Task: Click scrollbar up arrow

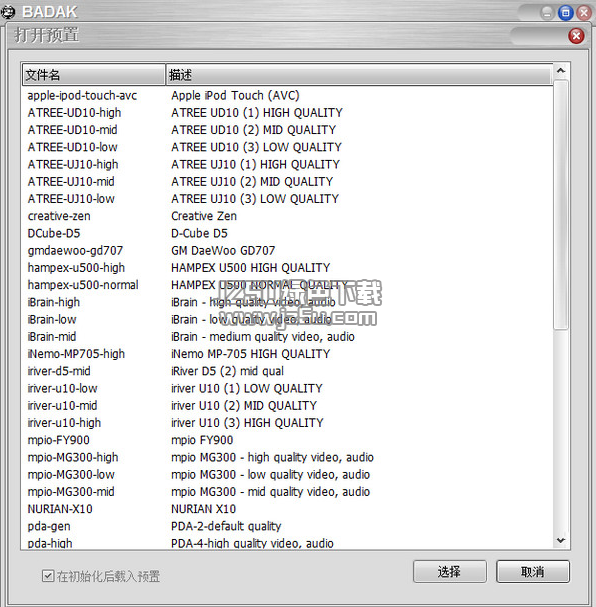Action: pyautogui.click(x=561, y=71)
